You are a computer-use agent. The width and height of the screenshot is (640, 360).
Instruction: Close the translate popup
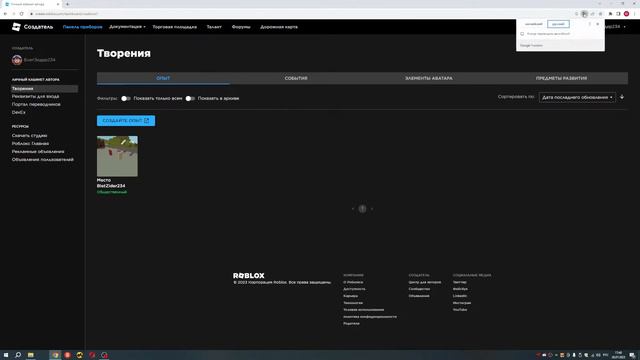598,24
